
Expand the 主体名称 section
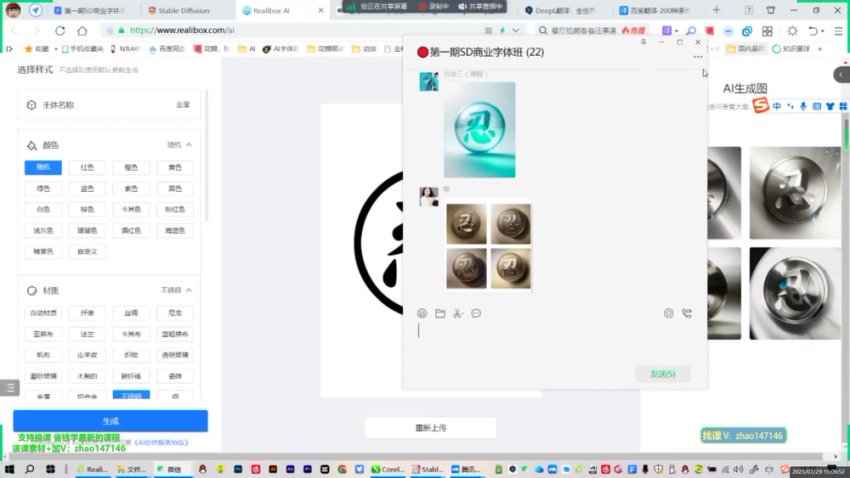[x=110, y=104]
